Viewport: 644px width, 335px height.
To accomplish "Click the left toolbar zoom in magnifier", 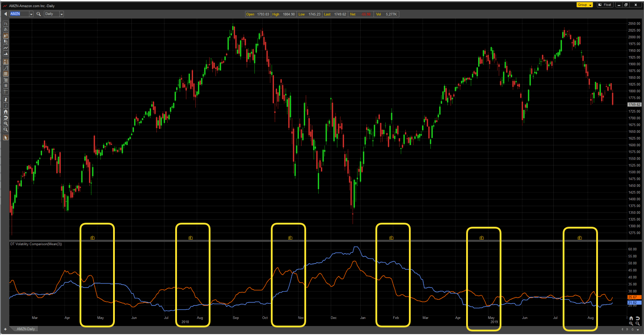I will [6, 123].
